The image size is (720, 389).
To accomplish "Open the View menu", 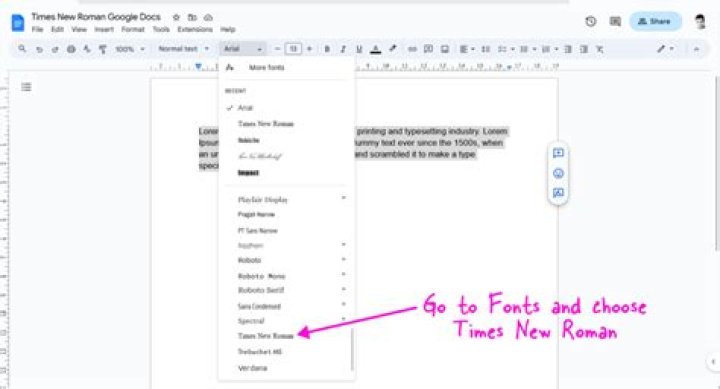I will pyautogui.click(x=79, y=29).
